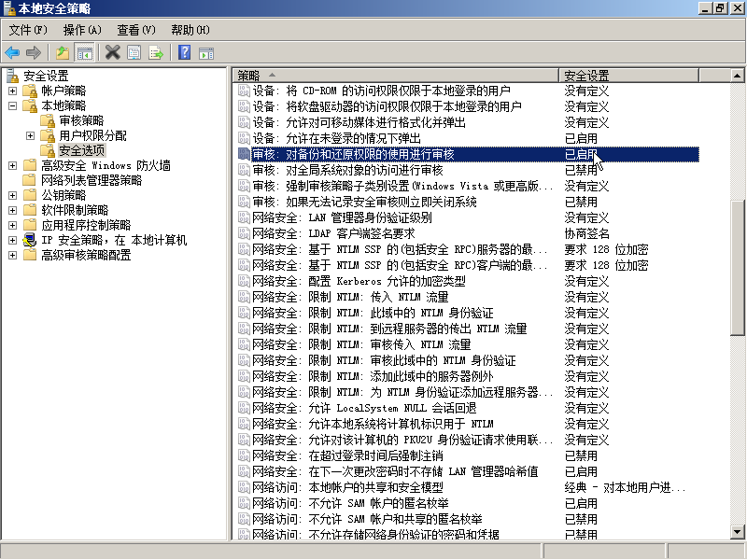
Task: Click the application icon in title bar
Action: click(9, 8)
